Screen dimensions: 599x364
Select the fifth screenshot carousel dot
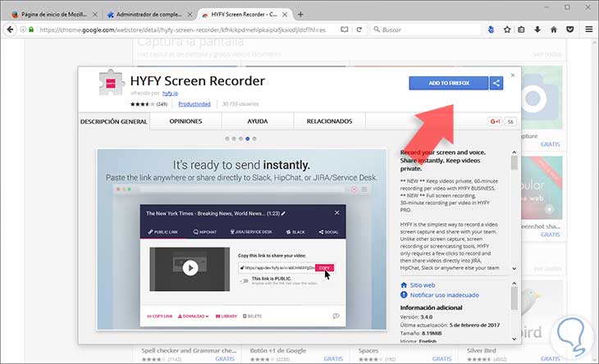tap(254, 139)
